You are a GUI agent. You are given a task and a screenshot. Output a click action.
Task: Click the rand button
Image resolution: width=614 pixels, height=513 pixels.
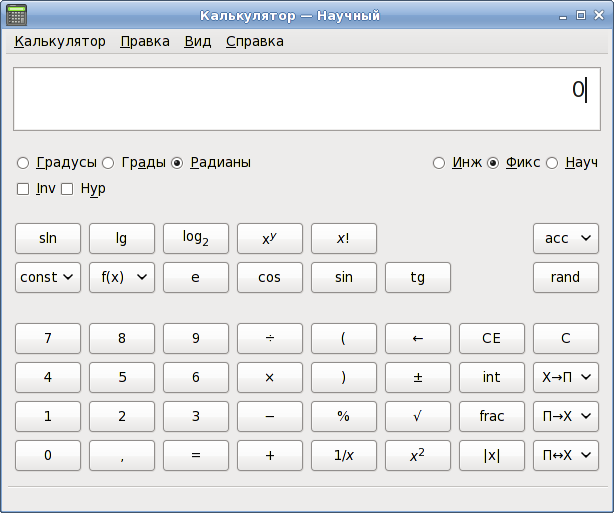tap(566, 277)
